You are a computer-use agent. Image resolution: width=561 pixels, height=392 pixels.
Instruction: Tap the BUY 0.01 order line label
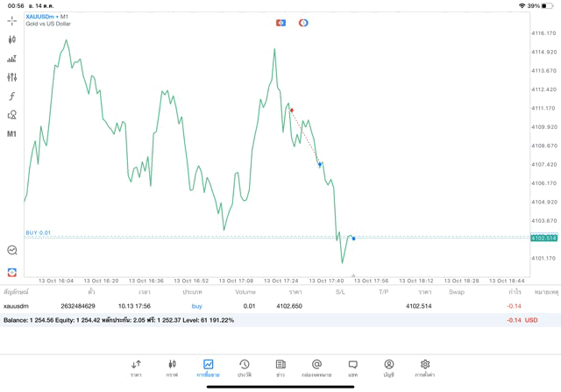(x=39, y=232)
